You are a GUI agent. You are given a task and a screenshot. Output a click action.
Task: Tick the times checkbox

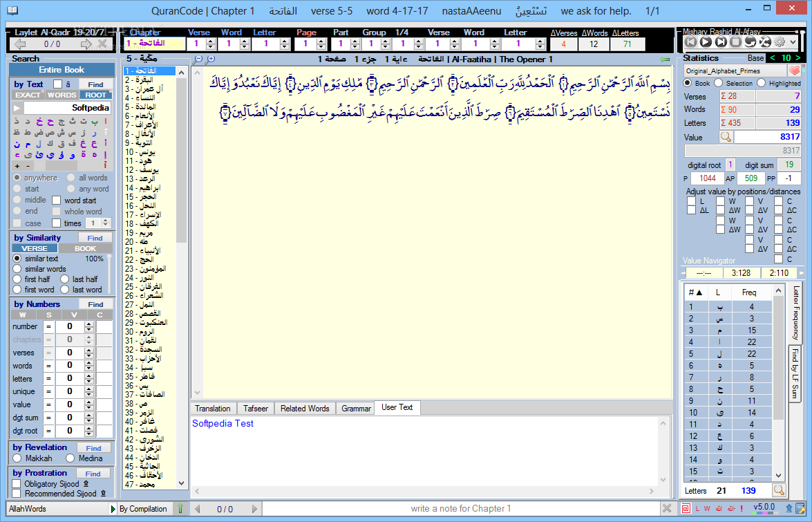[57, 223]
